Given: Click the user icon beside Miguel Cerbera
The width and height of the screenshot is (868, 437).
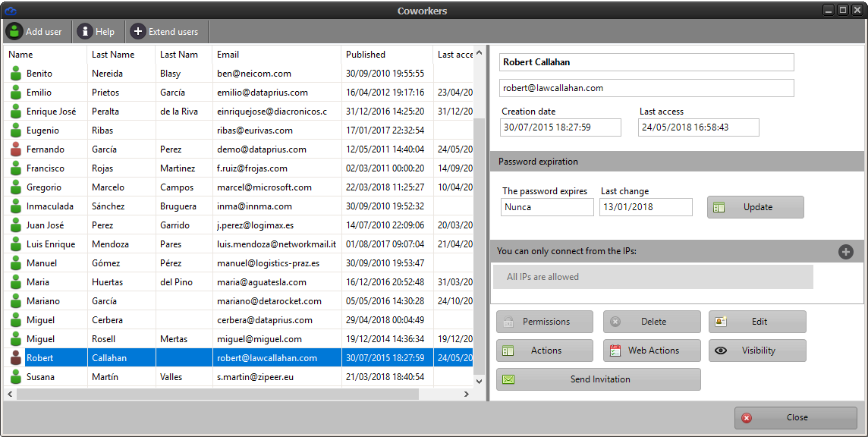Looking at the screenshot, I should point(16,319).
